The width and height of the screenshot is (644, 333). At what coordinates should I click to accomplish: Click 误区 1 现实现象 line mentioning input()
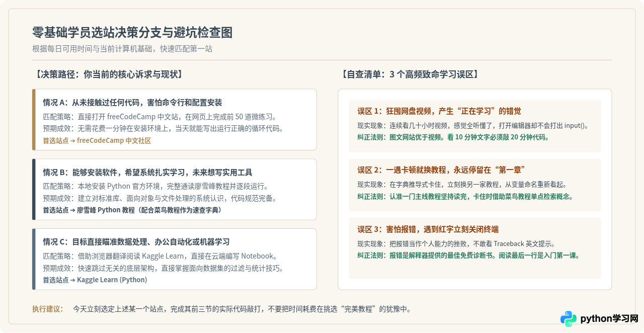(x=473, y=126)
